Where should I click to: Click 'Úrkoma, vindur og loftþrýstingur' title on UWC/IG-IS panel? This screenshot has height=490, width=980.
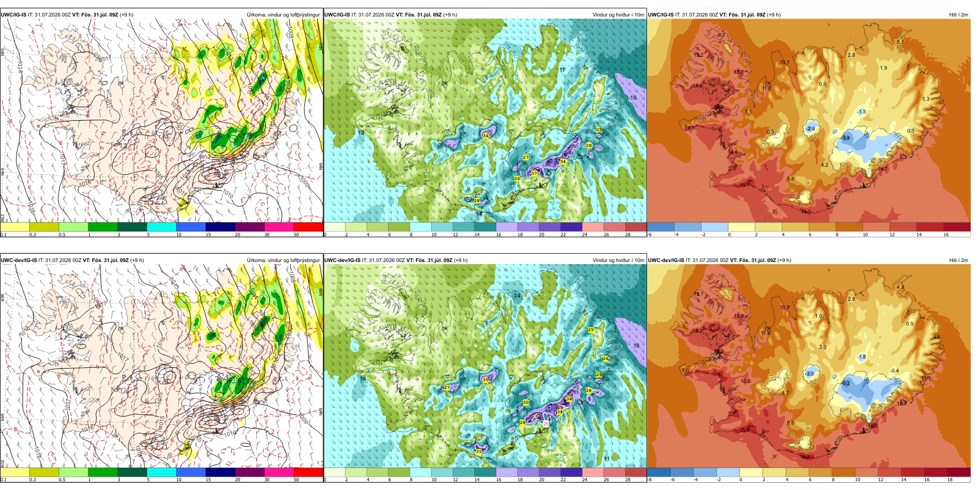[x=283, y=14]
